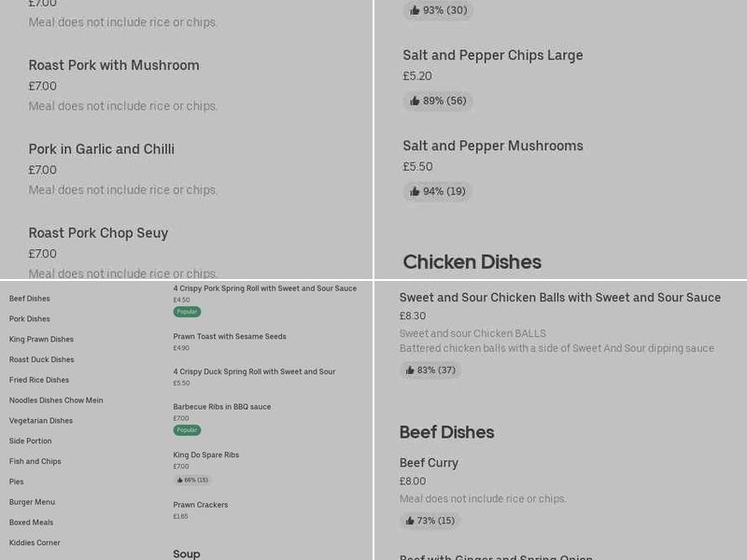Screen dimensions: 747x560
Task: Click the thumbs-up rating for Salt and Pepper Mushrooms
Action: [x=437, y=191]
